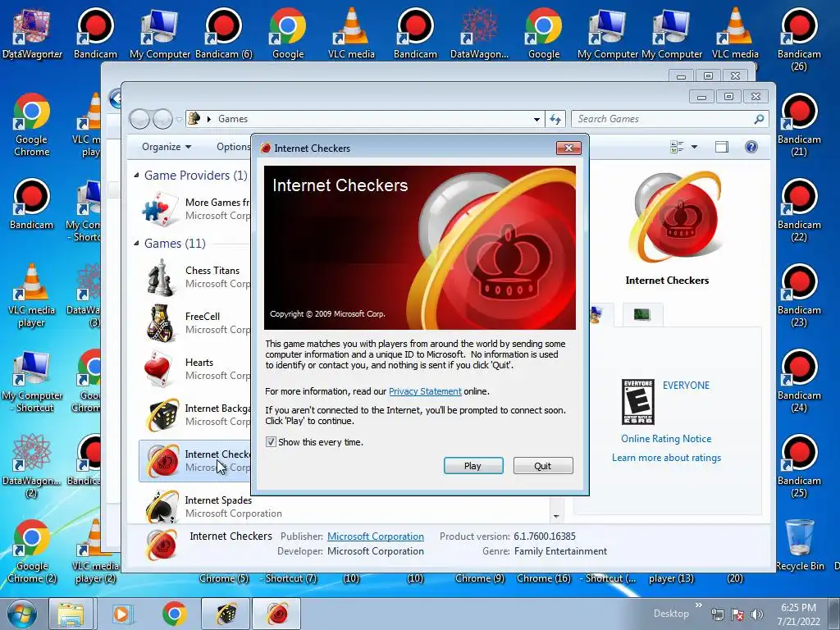Close the Internet Checkers dialog

pos(568,148)
